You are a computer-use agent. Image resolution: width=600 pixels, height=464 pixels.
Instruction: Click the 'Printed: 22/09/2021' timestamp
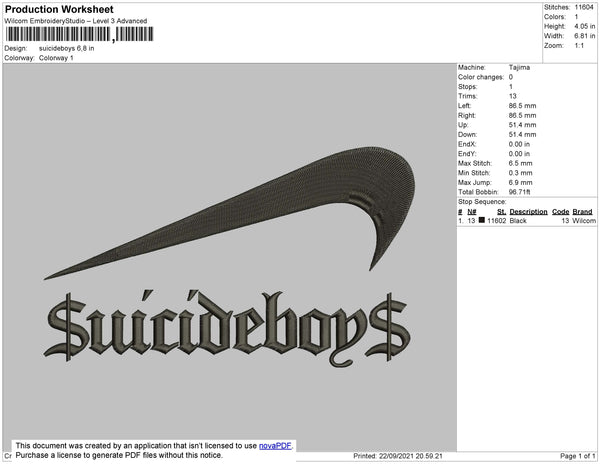tap(398, 456)
